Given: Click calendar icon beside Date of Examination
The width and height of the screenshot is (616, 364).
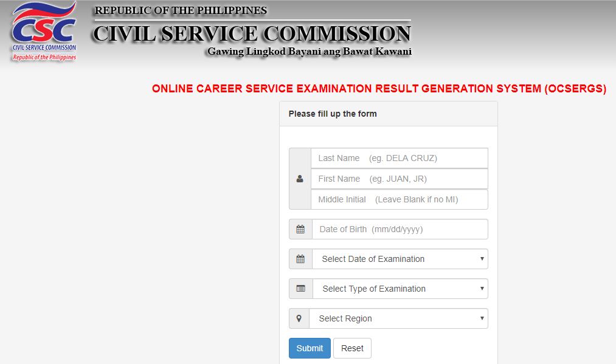Looking at the screenshot, I should coord(300,259).
